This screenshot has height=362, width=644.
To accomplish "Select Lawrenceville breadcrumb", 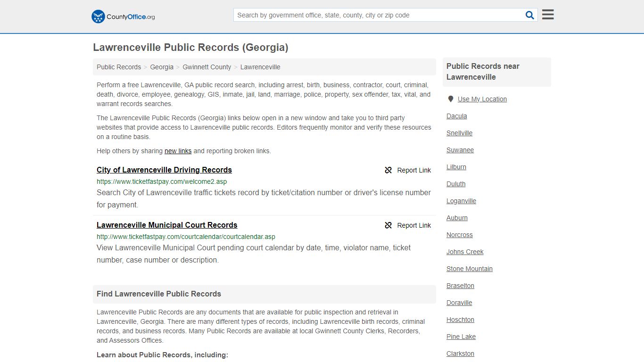I will 260,67.
